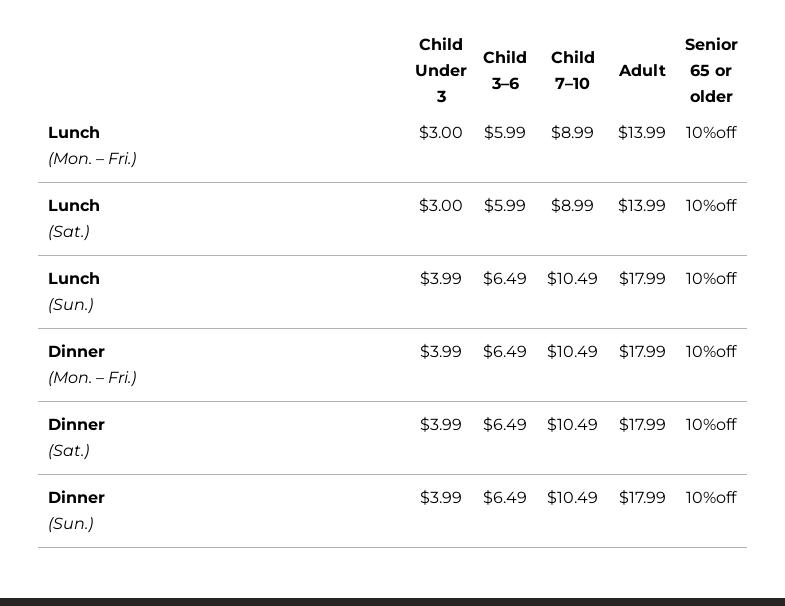The image size is (785, 606).
Task: Click Saturday lunch Child Under 3 price
Action: coord(441,206)
